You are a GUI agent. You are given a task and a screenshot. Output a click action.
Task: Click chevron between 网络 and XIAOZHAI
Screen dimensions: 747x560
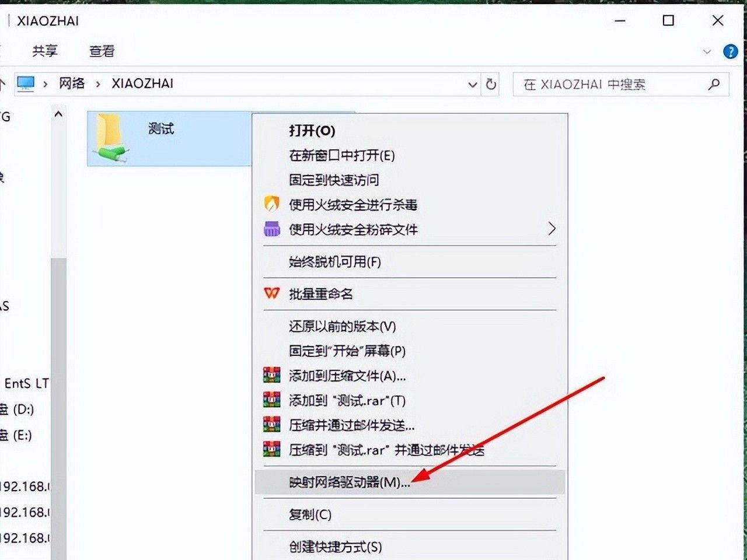(x=98, y=84)
